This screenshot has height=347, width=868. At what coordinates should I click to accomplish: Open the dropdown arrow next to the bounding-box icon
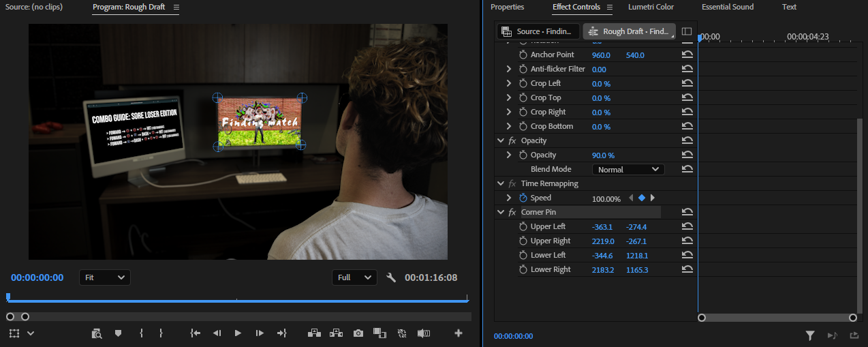click(x=31, y=333)
